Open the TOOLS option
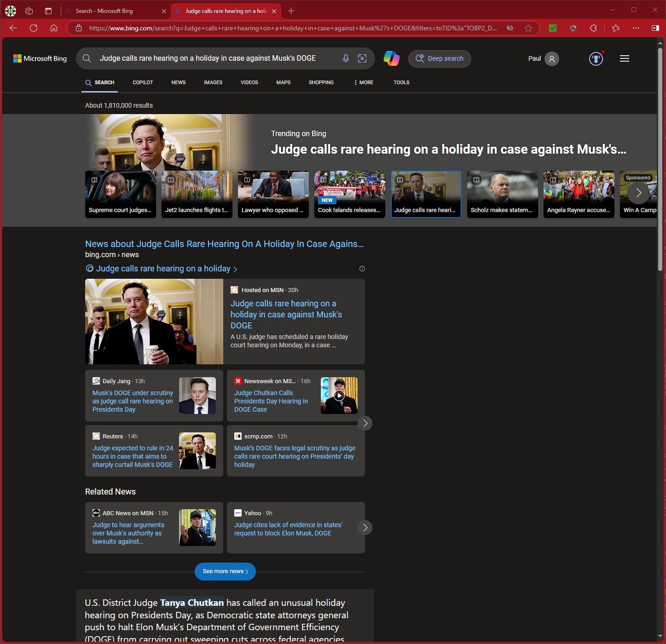 point(401,82)
